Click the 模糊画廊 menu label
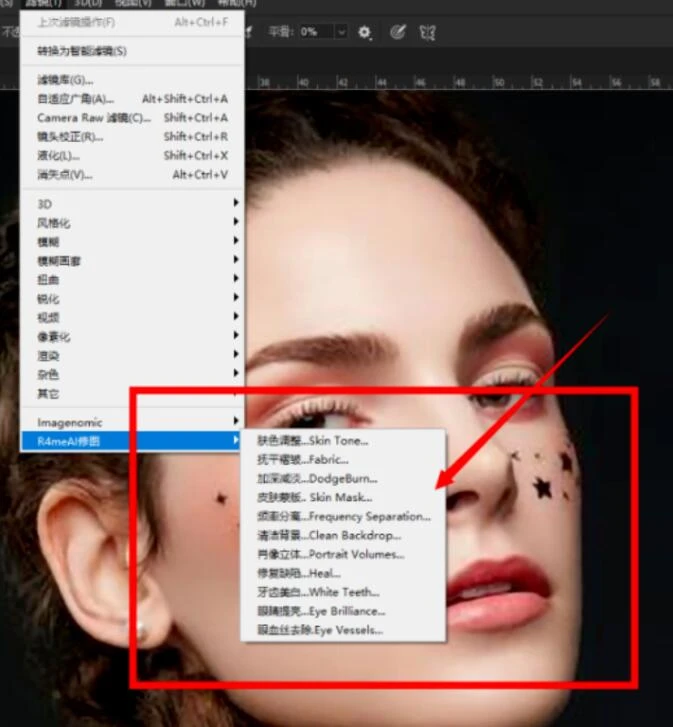 click(59, 261)
